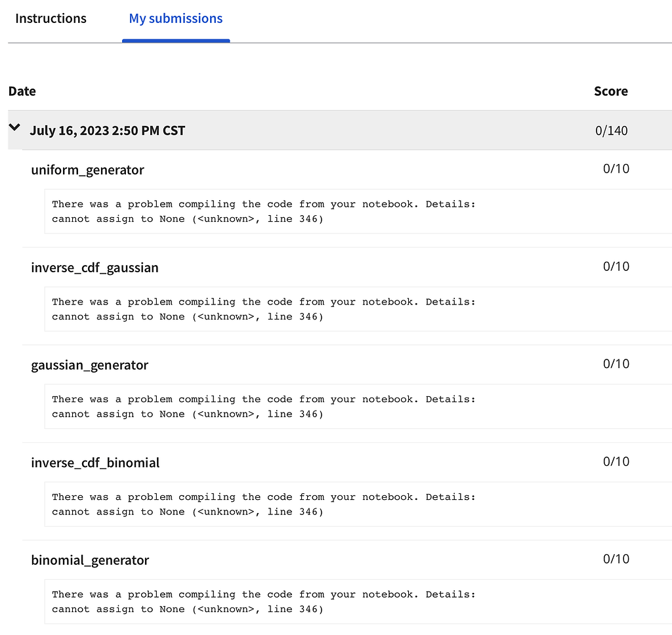Click the 0/140 total score
This screenshot has width=672, height=635.
coord(611,131)
